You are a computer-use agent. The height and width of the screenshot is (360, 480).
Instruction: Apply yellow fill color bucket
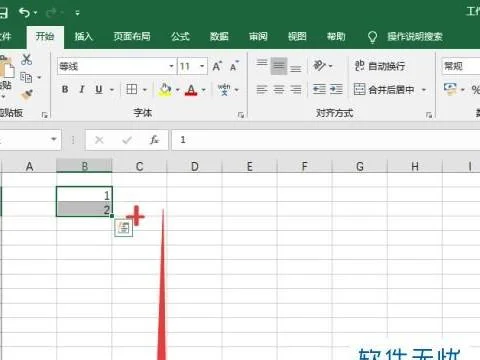click(165, 90)
